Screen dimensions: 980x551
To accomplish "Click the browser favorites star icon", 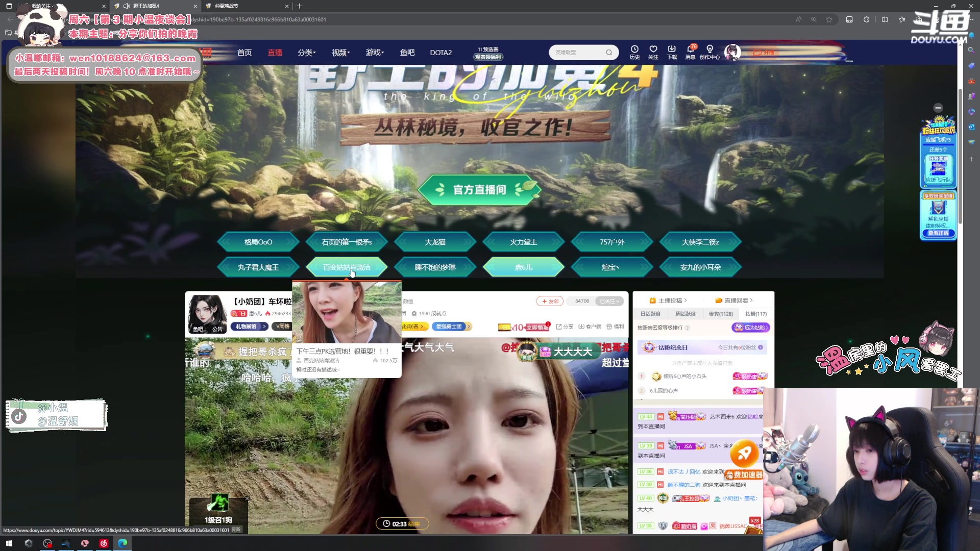I will click(829, 19).
